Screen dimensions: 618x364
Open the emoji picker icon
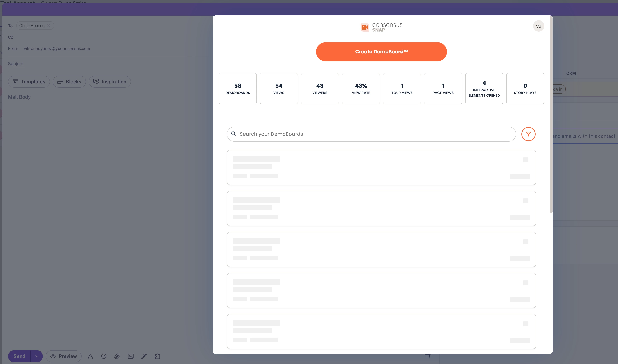[104, 356]
